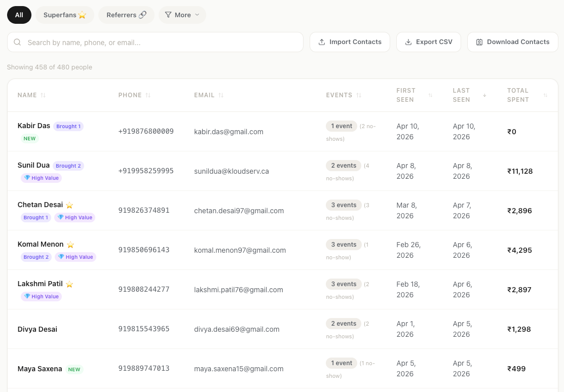Click the sort icon beside Phone column header
This screenshot has height=392, width=564.
[147, 95]
